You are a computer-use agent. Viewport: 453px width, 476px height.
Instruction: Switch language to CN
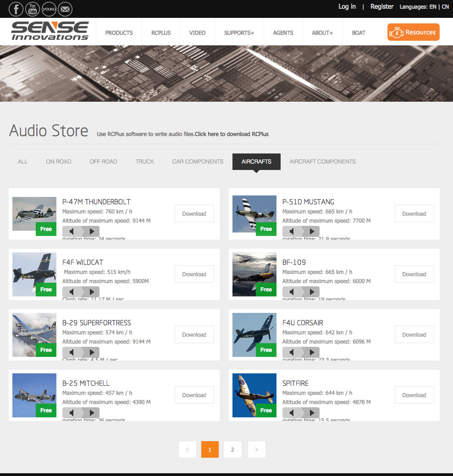[445, 7]
